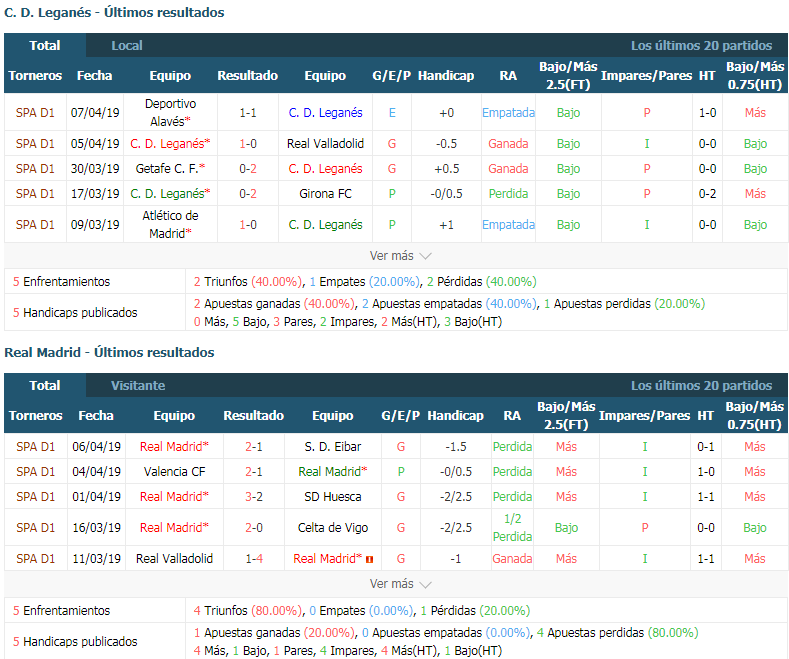Viewport: 789px width, 659px height.
Task: Open SD Huesca team link
Action: pos(333,497)
